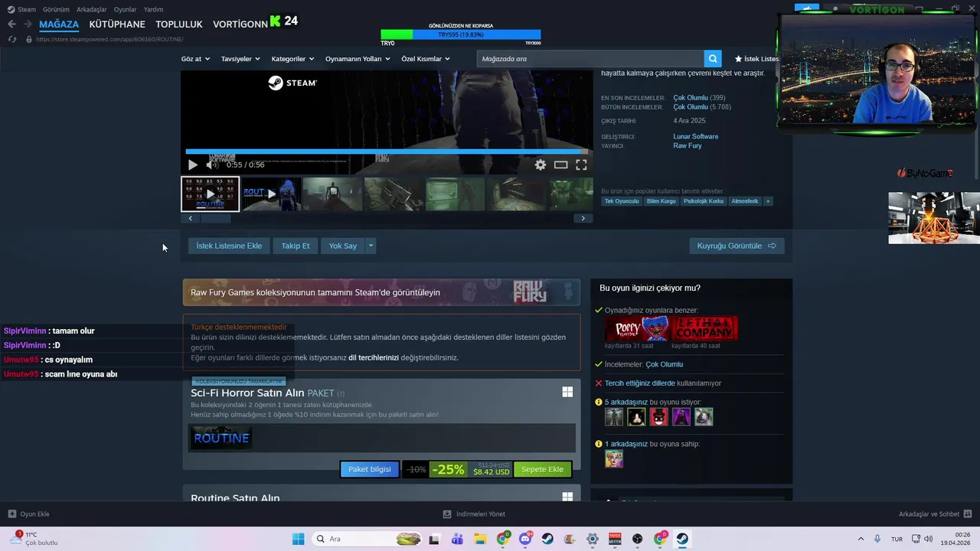Click the Paket bilgisi button
Screen dimensions: 980x551
click(370, 469)
